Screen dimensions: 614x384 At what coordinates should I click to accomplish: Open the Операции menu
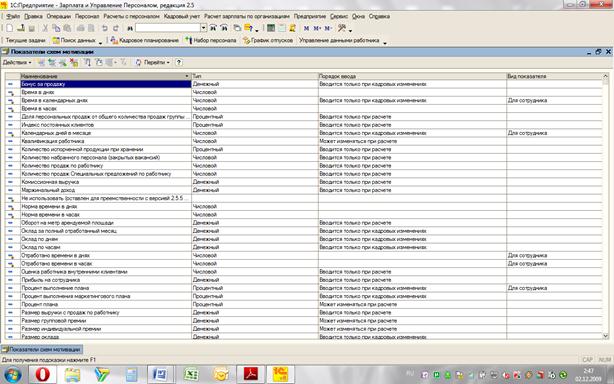[x=58, y=16]
